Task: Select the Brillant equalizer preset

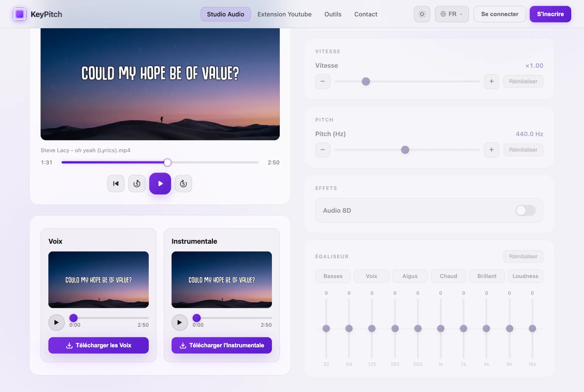Action: tap(487, 276)
